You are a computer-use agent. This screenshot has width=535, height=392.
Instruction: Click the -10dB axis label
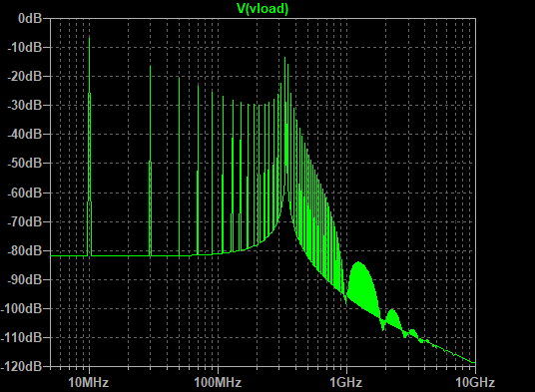(25, 47)
